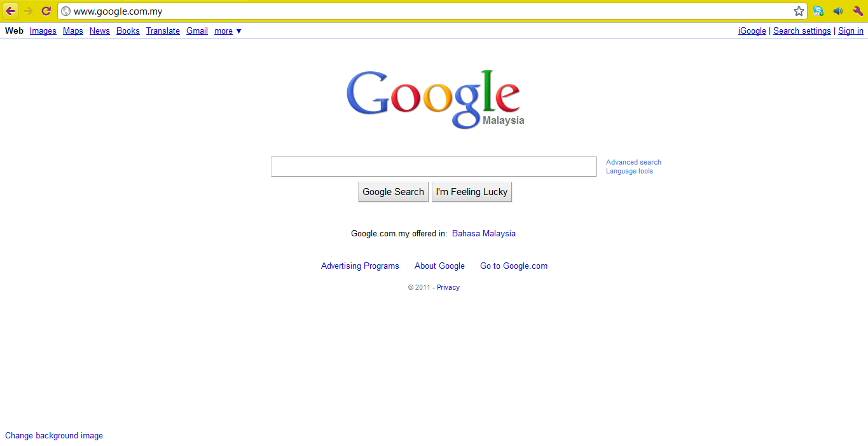The height and width of the screenshot is (446, 868).
Task: Open the About Google link
Action: pos(439,266)
